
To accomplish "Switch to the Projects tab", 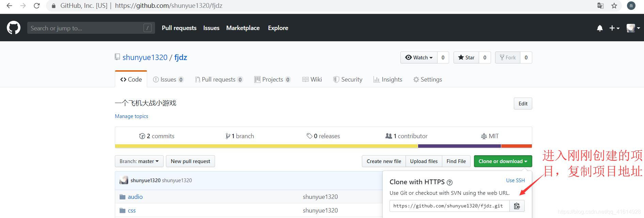I will (x=273, y=79).
